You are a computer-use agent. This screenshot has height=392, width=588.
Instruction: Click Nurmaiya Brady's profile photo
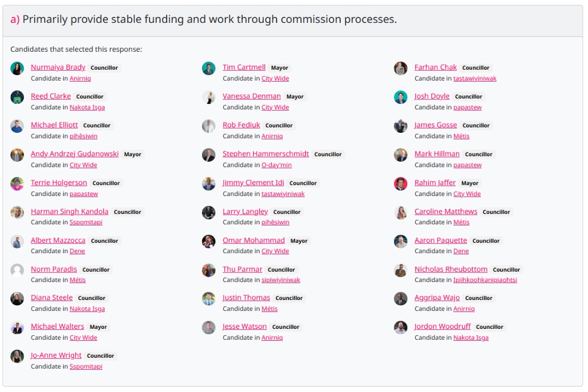point(17,68)
